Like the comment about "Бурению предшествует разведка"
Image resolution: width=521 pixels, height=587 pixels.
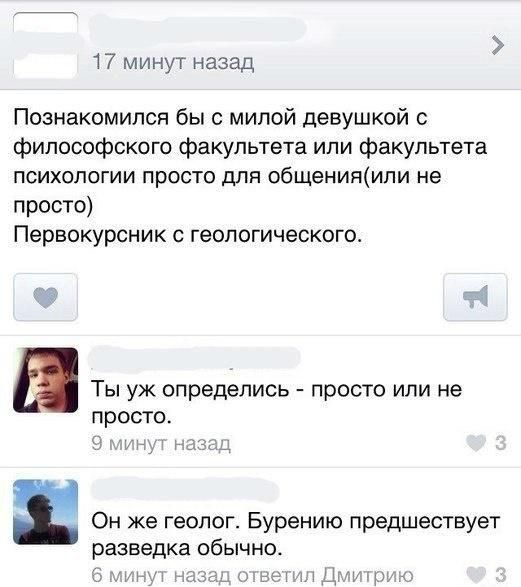tap(476, 574)
